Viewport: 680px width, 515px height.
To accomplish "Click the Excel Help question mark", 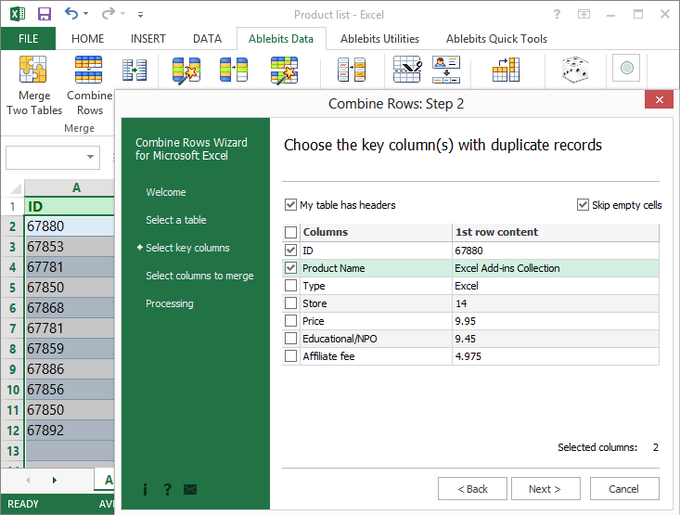I will (557, 14).
